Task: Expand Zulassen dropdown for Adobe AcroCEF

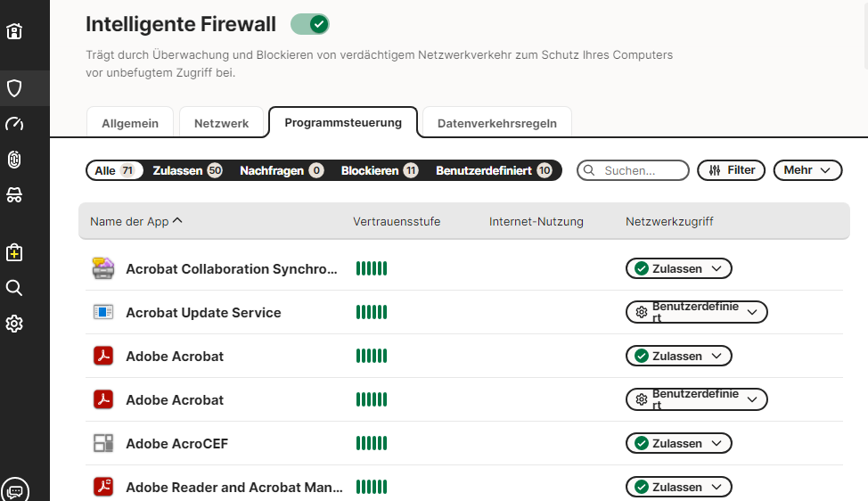Action: click(x=678, y=443)
